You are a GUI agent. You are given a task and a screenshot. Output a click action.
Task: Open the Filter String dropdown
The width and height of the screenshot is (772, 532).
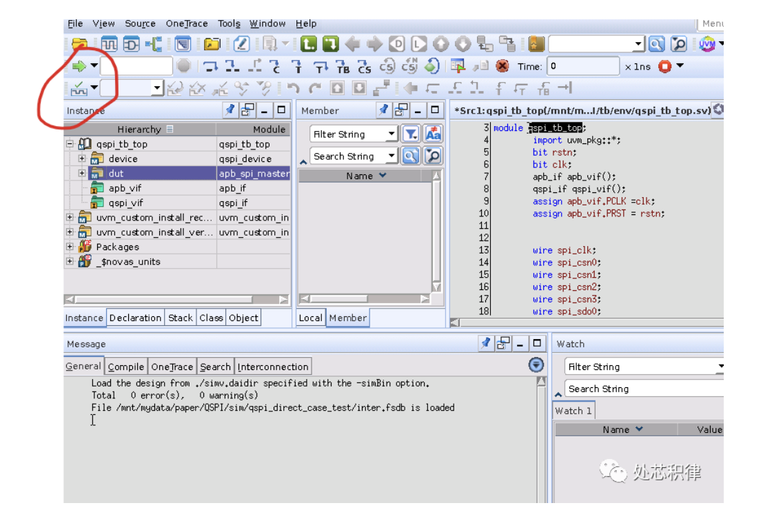pyautogui.click(x=392, y=134)
